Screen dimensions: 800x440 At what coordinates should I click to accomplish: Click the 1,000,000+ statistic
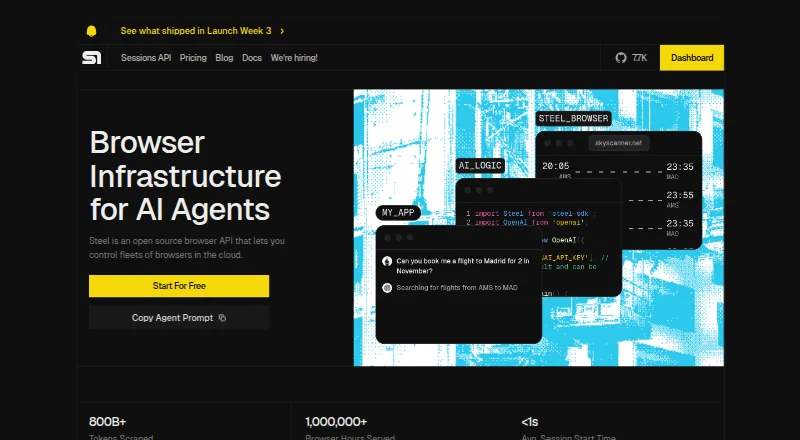(x=336, y=422)
